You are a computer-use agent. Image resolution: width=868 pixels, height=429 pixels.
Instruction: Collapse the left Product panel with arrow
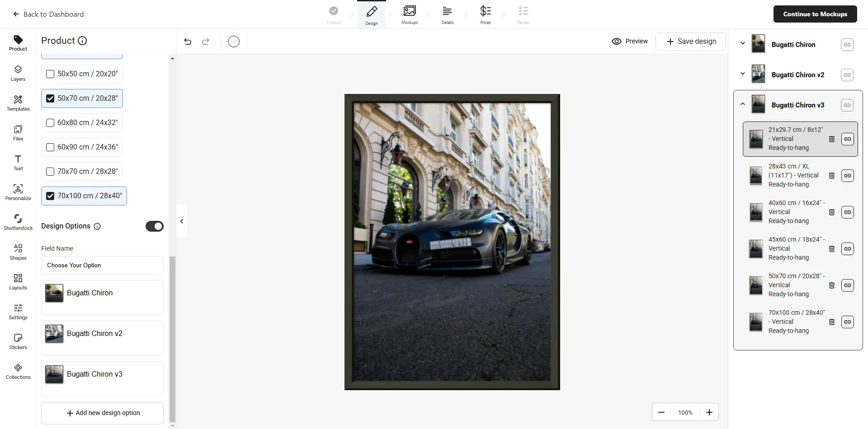click(x=182, y=221)
